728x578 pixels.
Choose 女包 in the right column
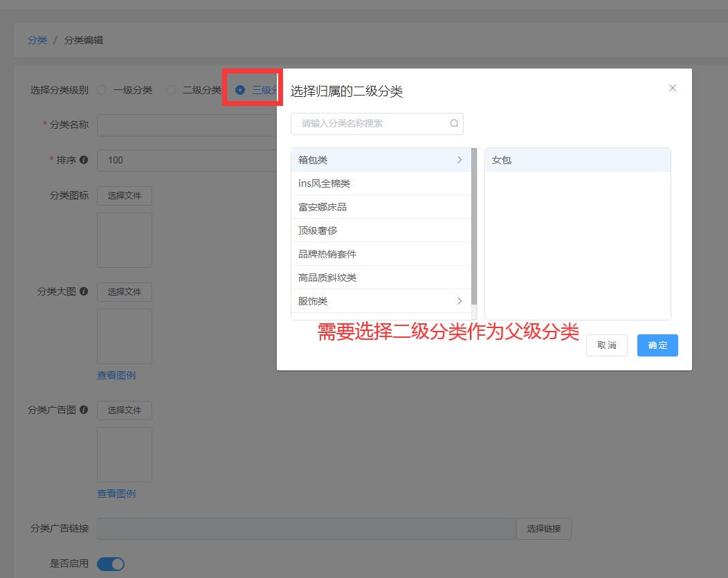pyautogui.click(x=578, y=160)
